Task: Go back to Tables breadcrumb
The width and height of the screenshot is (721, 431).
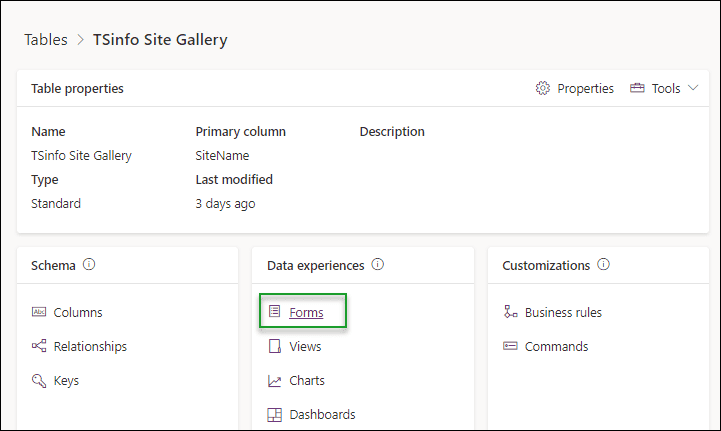Action: [46, 40]
